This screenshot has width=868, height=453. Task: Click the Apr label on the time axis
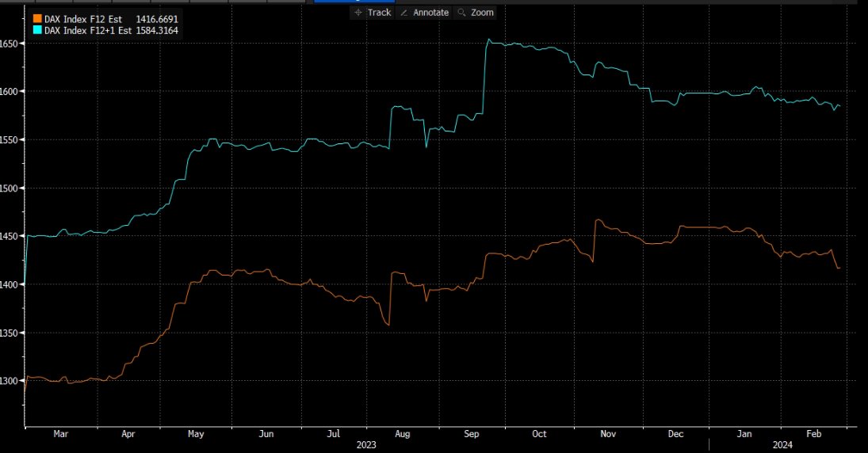click(128, 434)
